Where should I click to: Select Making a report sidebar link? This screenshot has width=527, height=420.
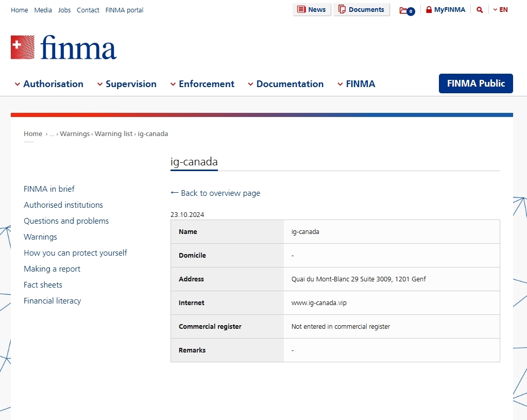pos(52,269)
